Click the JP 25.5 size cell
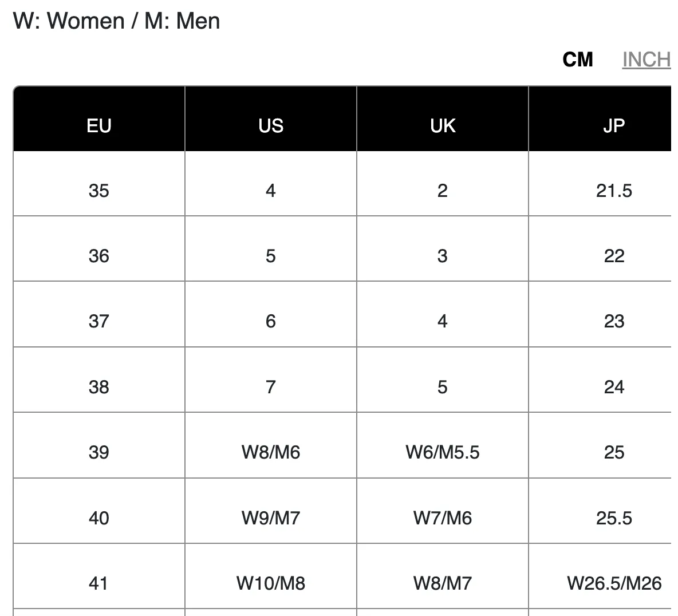Screen dimensions: 678x616 600,511
